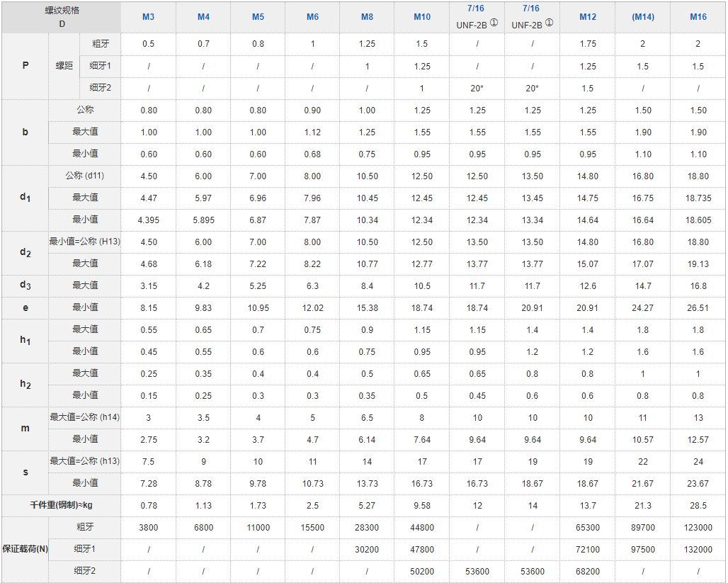Click the 公称 (d11) row label

[x=84, y=176]
